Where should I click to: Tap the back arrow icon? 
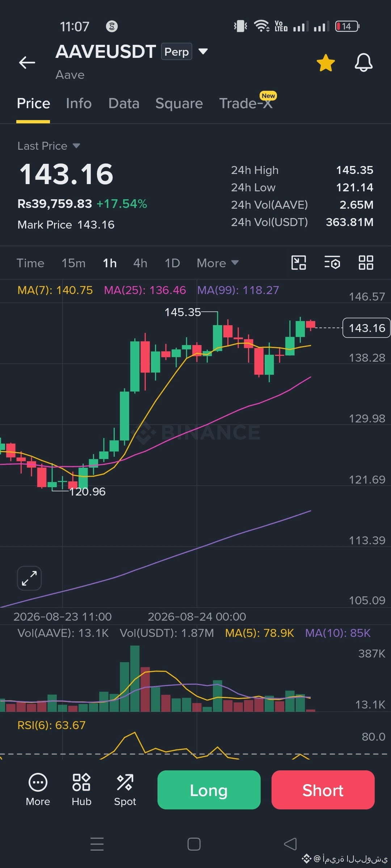(27, 63)
